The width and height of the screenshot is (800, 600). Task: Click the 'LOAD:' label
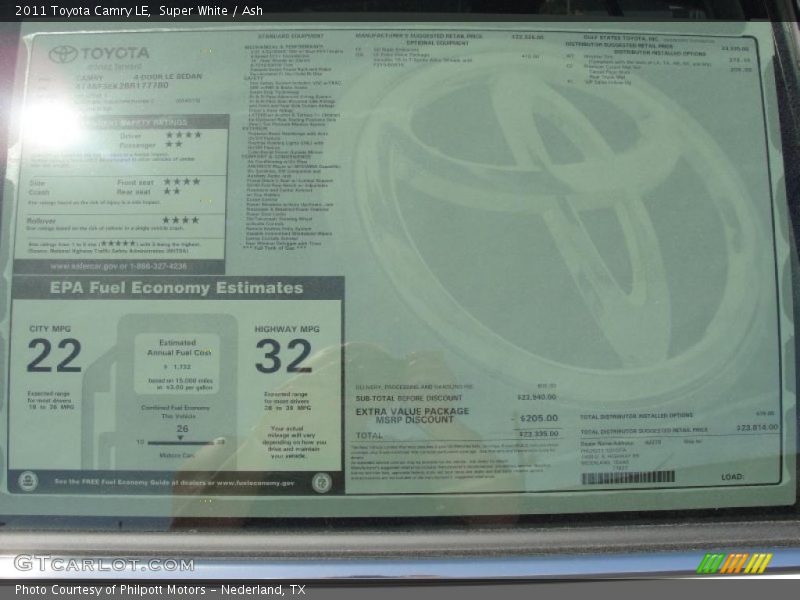pyautogui.click(x=733, y=477)
